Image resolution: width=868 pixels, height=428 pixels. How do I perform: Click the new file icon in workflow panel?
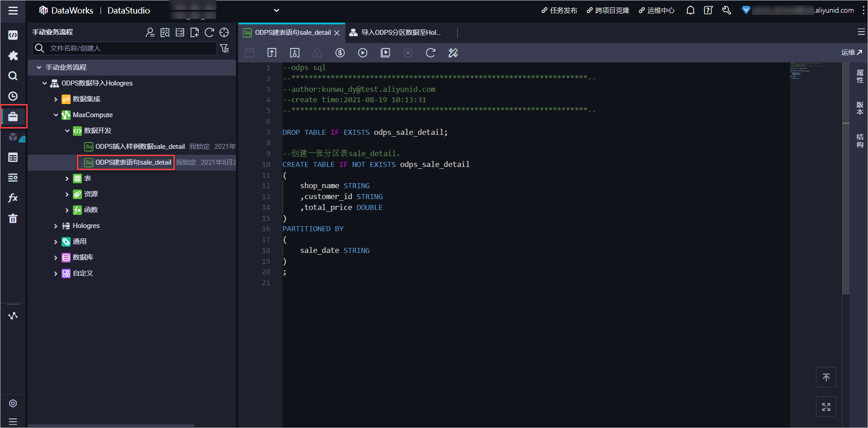click(x=195, y=33)
